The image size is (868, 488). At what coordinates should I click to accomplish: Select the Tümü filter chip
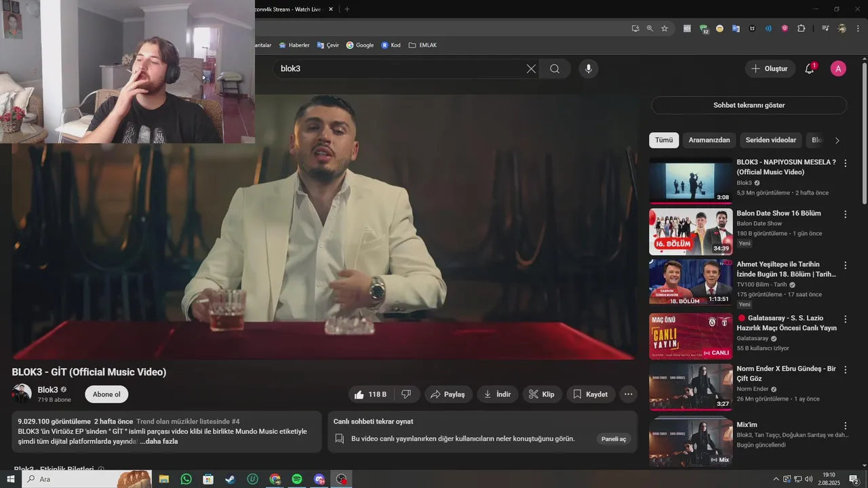664,140
